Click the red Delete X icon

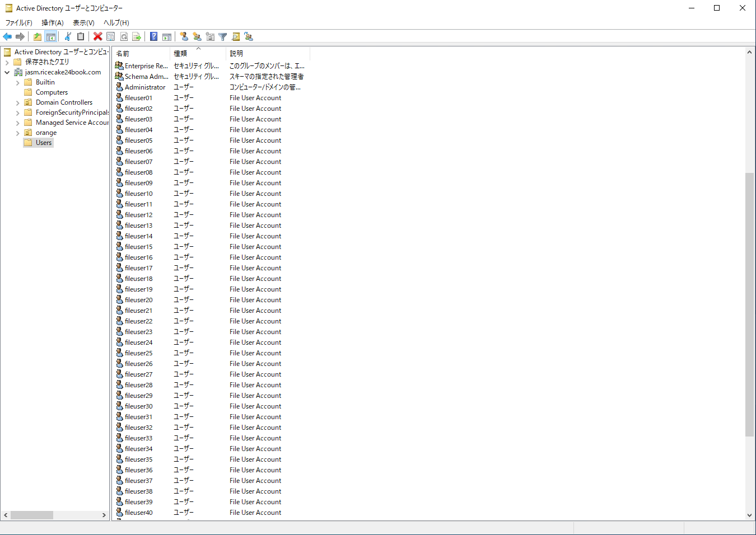click(x=97, y=37)
